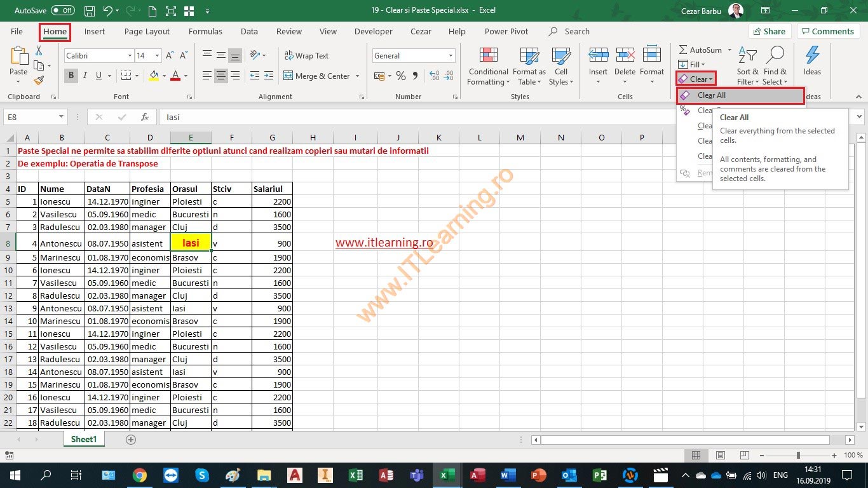
Task: Toggle Middle Align button
Action: click(x=220, y=55)
